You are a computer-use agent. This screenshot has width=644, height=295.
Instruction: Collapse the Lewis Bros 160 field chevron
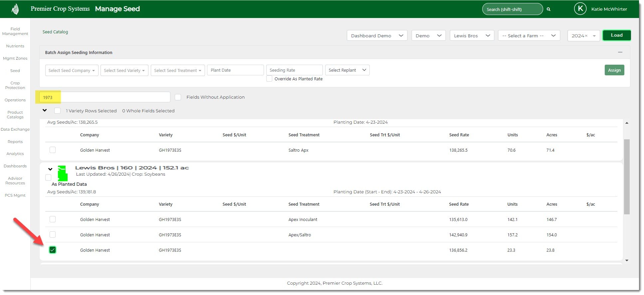[x=50, y=169]
